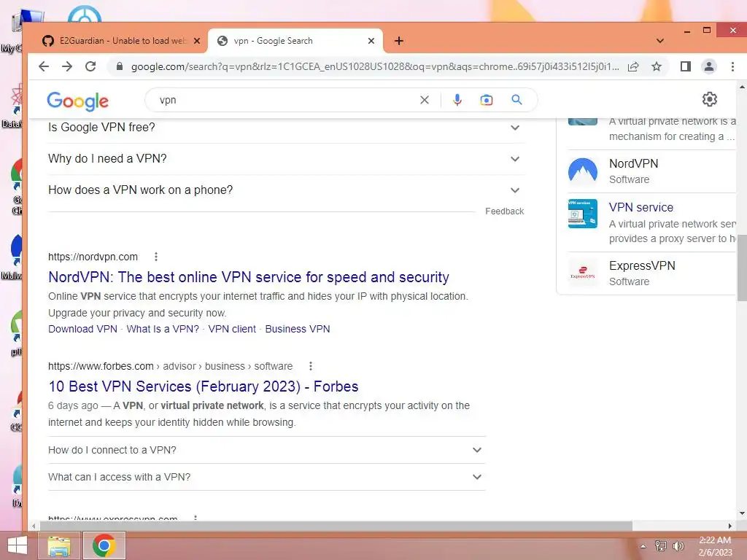
Task: Open options for forbes.com result
Action: [311, 366]
